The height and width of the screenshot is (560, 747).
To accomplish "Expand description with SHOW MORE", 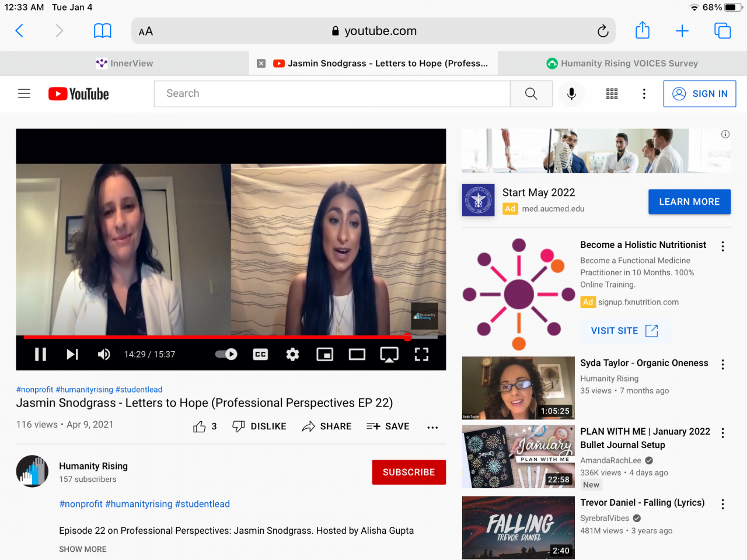I will [x=83, y=549].
